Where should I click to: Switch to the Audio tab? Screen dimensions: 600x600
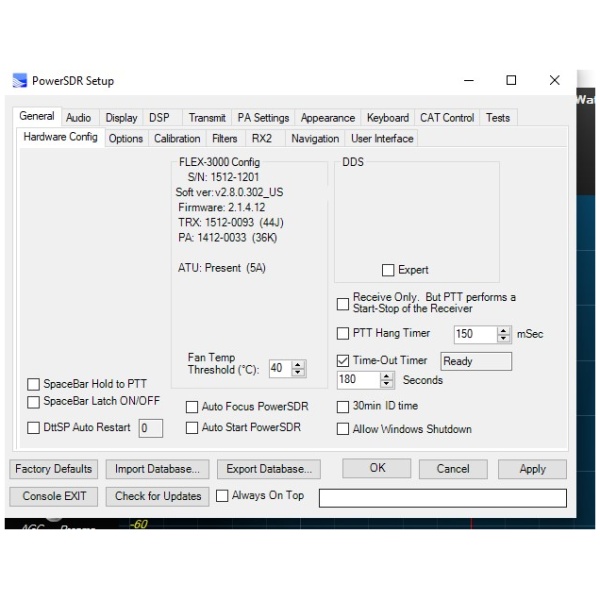pos(79,118)
